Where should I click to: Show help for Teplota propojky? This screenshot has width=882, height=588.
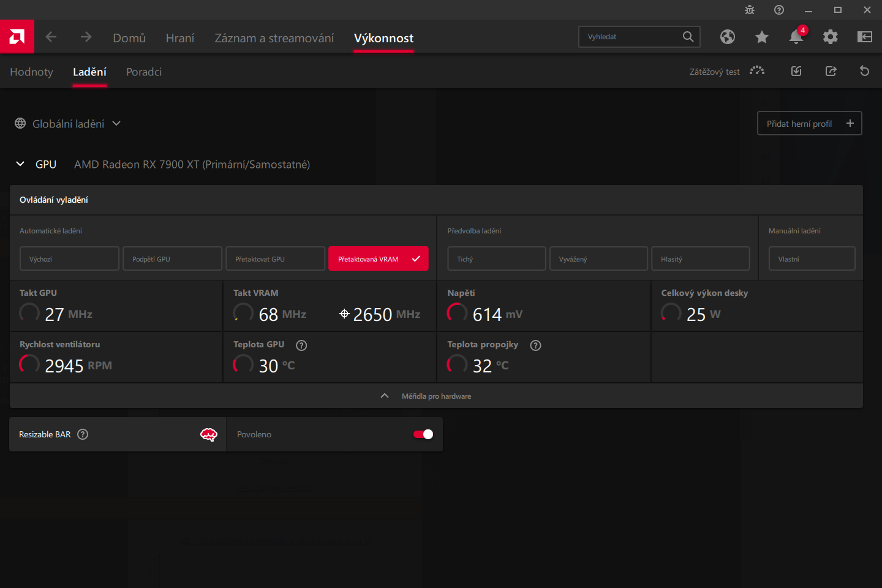(x=536, y=345)
